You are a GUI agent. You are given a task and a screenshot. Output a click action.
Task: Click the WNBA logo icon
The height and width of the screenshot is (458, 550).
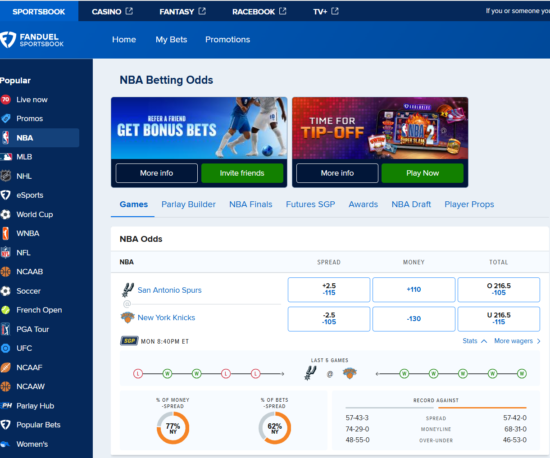5,233
